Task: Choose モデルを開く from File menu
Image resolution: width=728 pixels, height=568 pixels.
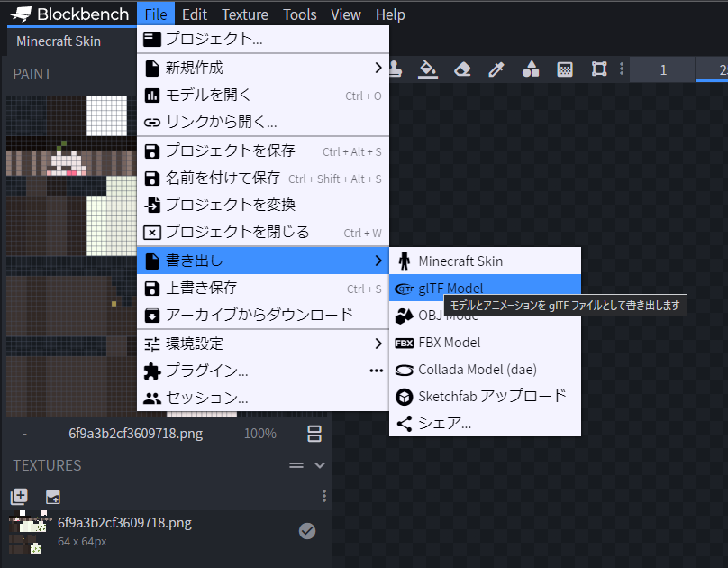Action: 263,96
